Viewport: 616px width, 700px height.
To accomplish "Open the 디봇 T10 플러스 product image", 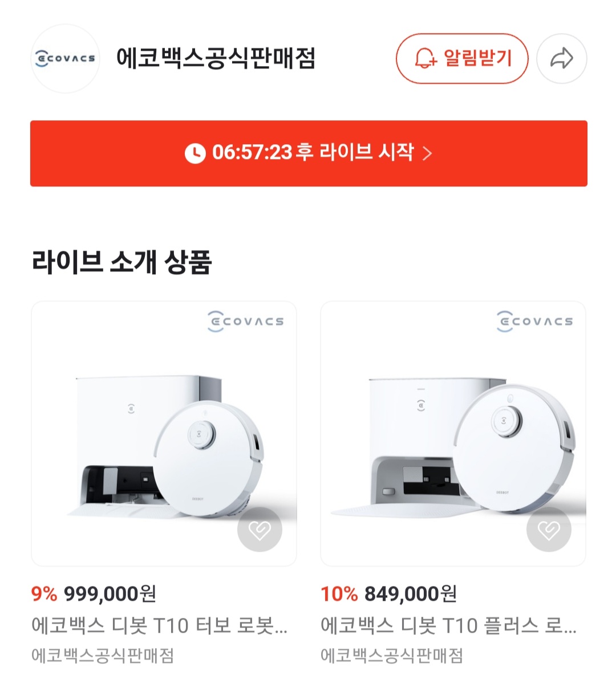I will click(453, 433).
